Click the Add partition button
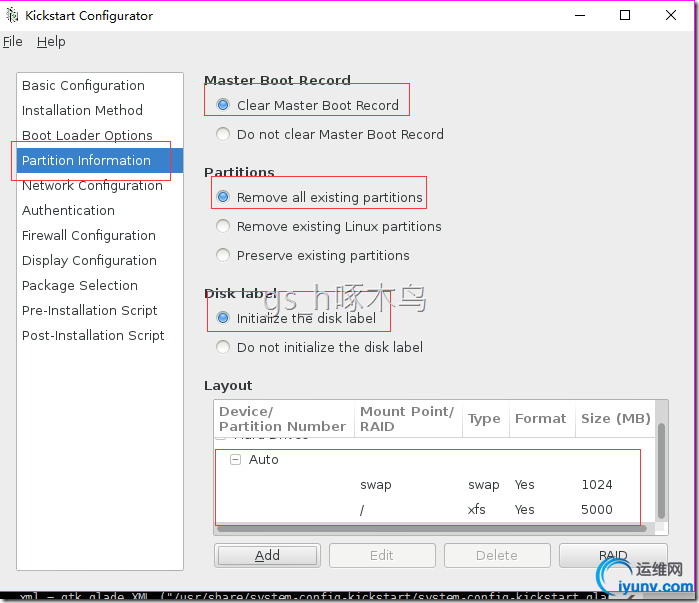Screen dimensions: 699x603 [x=267, y=555]
